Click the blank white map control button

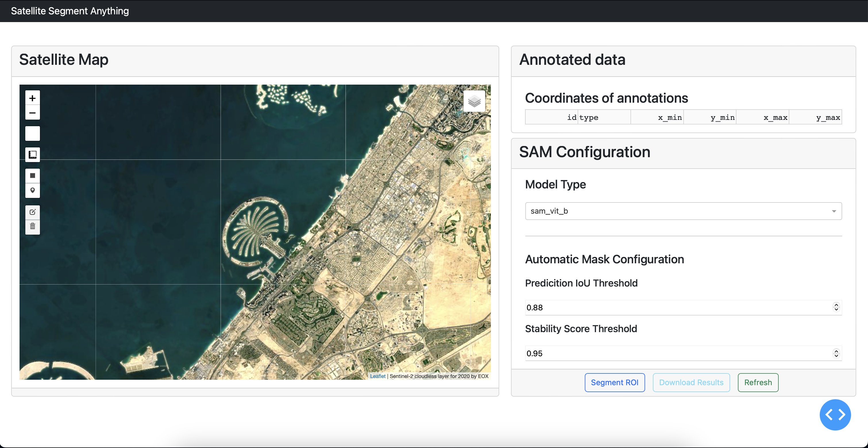click(32, 134)
